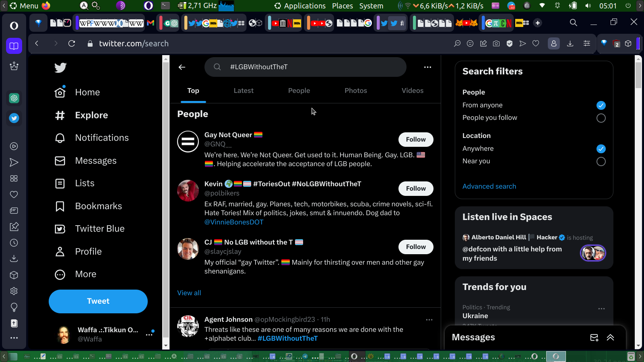Open the workspaces icon in the sidebar
644x362 pixels.
click(x=14, y=46)
